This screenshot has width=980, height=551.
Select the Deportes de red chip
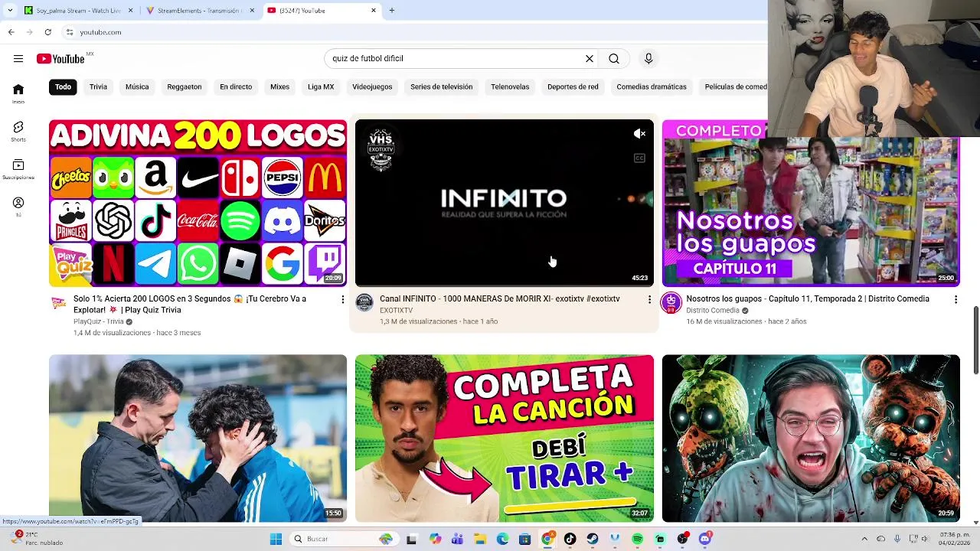(x=573, y=87)
